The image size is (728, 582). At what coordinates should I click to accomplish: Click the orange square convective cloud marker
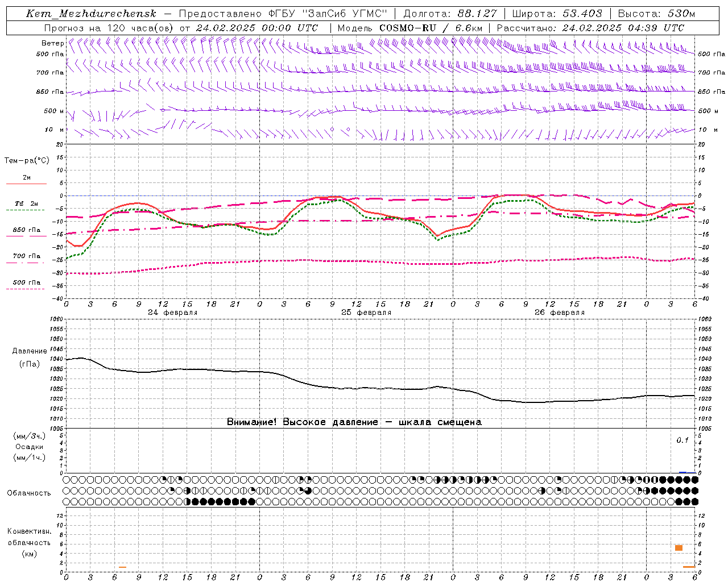tap(679, 548)
